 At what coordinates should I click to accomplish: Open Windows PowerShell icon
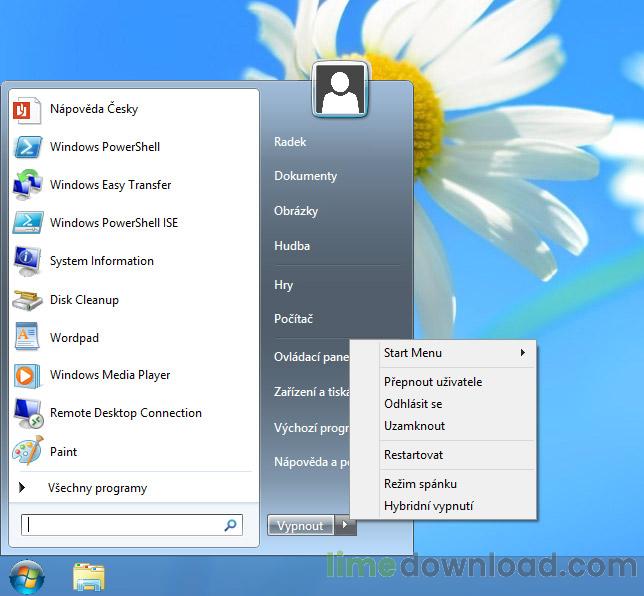click(x=27, y=147)
